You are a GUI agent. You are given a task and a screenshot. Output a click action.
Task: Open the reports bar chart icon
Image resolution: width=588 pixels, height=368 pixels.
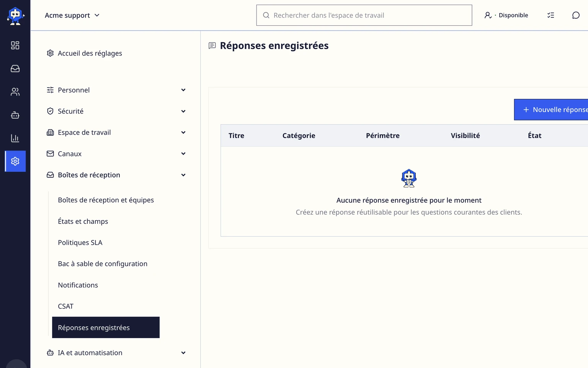[15, 138]
